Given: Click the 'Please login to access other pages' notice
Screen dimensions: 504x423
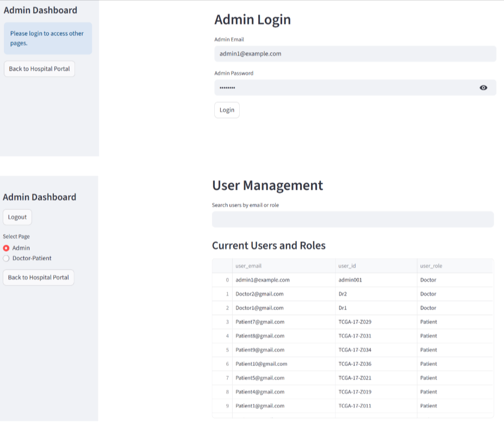Looking at the screenshot, I should point(48,38).
